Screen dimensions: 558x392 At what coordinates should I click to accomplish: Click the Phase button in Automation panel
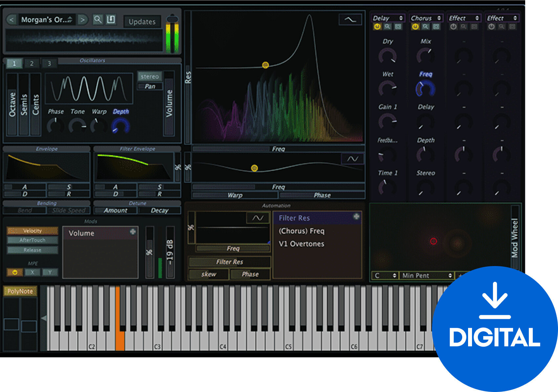250,274
